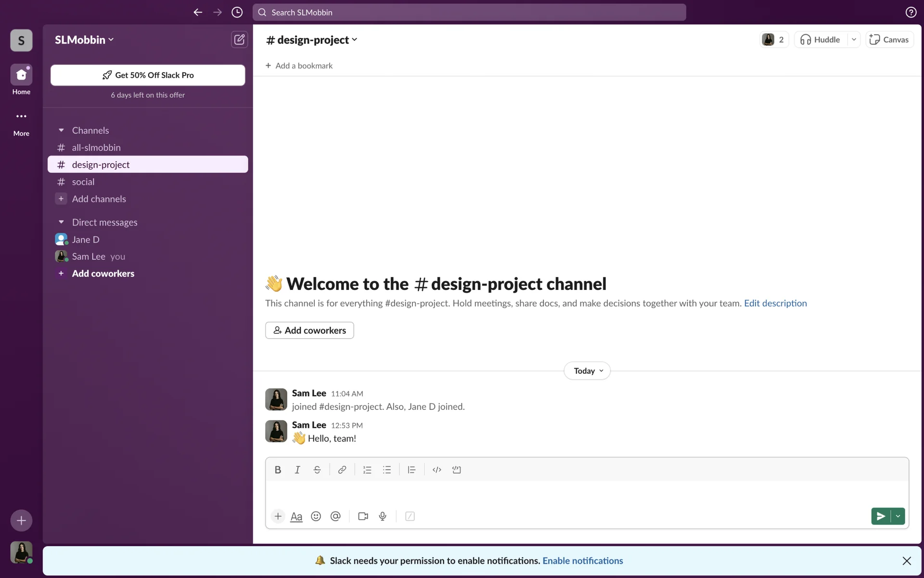This screenshot has height=578, width=924.
Task: Toggle strikethrough formatting
Action: pyautogui.click(x=317, y=470)
